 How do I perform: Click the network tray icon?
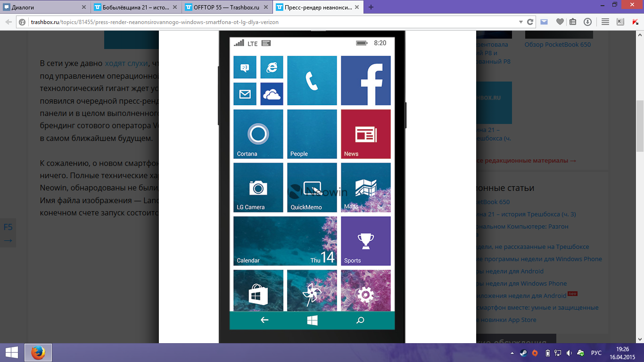[557, 353]
